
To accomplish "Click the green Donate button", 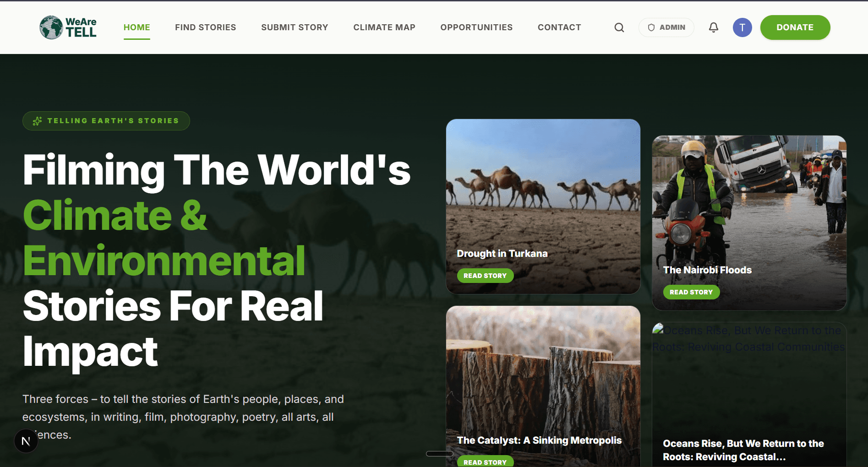I will coord(795,27).
